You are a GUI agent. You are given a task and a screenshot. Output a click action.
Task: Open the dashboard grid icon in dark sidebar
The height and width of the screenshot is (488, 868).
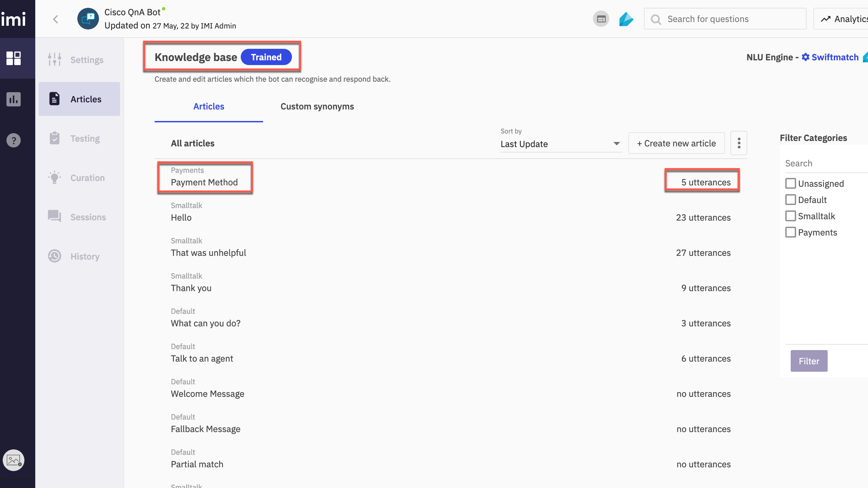[14, 58]
